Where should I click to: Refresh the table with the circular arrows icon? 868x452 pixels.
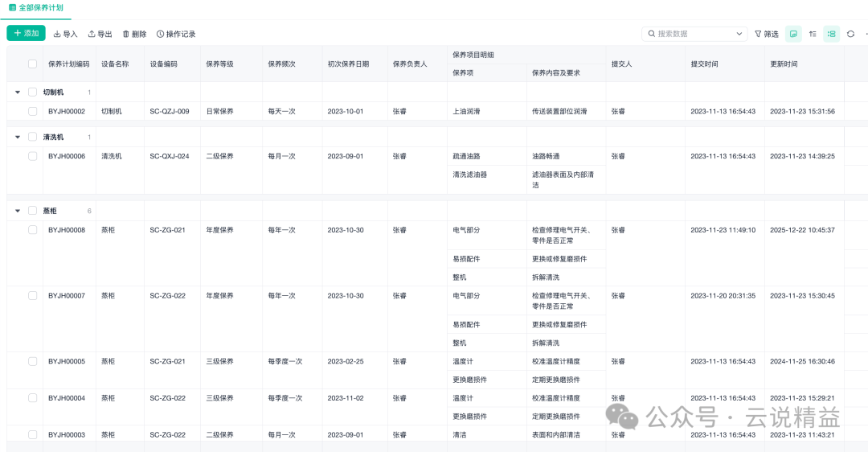(851, 34)
